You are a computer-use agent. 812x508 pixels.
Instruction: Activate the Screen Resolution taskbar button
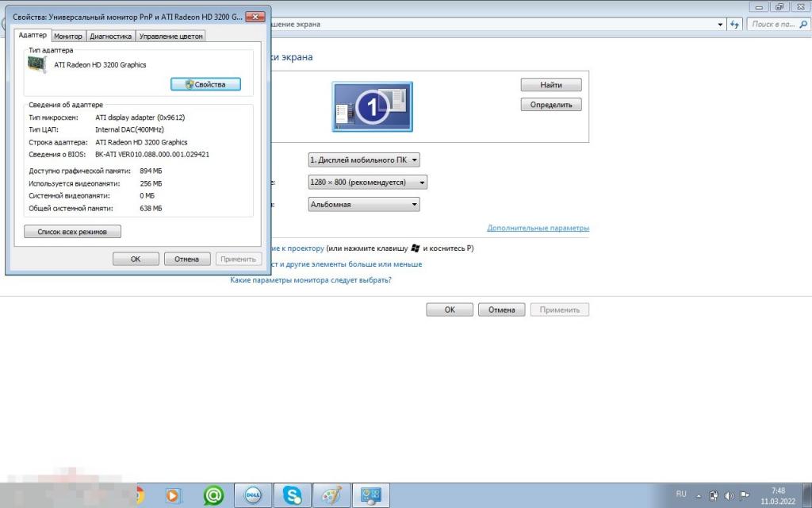371,495
